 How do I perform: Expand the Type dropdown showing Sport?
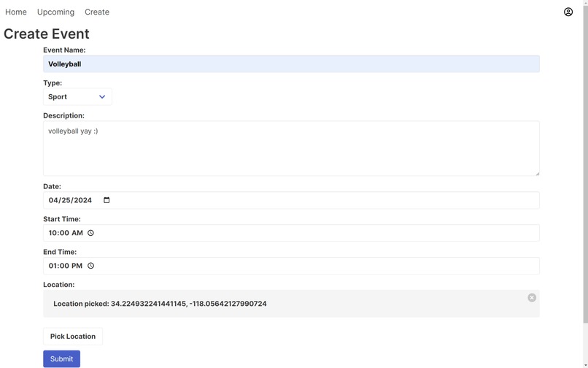click(x=77, y=96)
